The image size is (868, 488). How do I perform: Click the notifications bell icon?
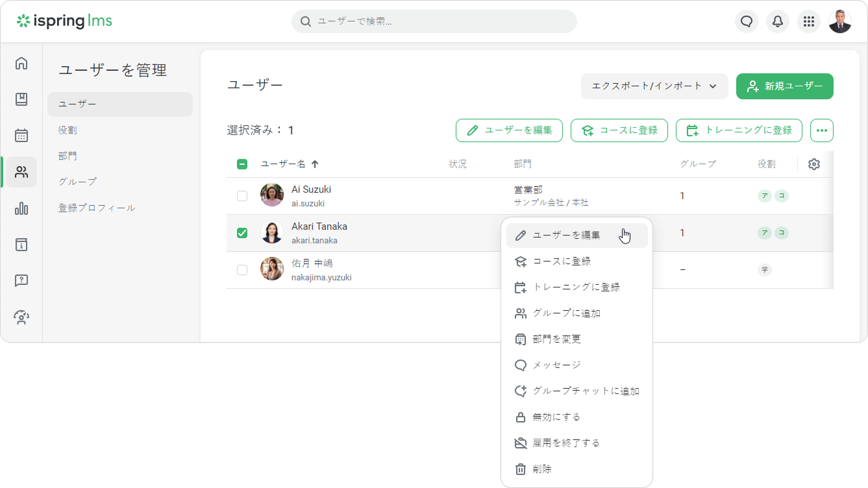click(x=778, y=21)
